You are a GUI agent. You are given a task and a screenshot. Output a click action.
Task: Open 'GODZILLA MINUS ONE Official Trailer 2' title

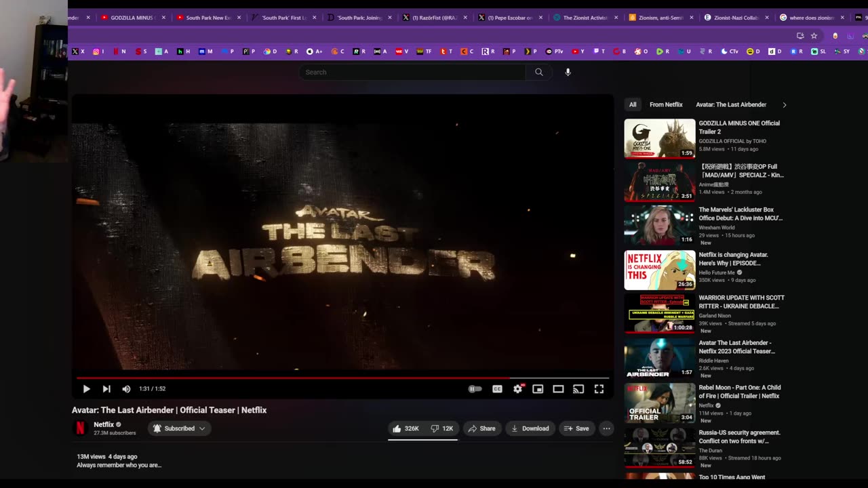tap(739, 127)
